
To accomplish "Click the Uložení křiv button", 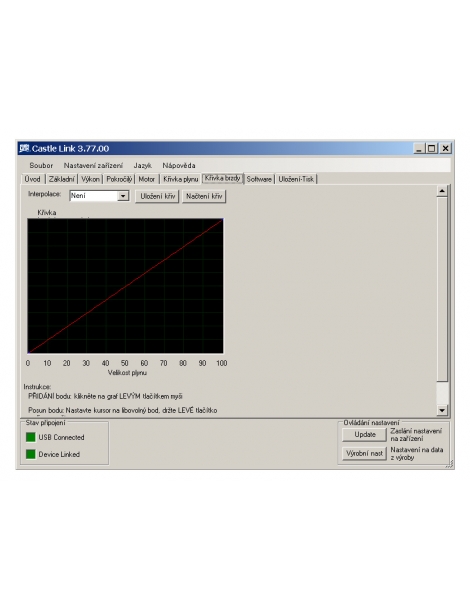I will tap(157, 196).
